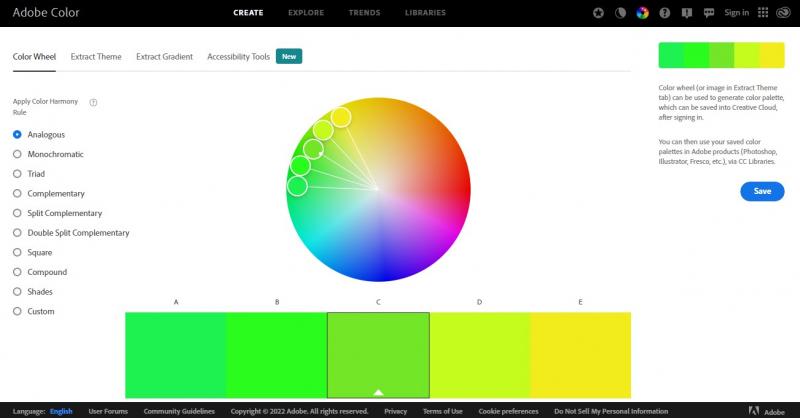Select color swatch B in palette
800x418 pixels.
pyautogui.click(x=277, y=355)
